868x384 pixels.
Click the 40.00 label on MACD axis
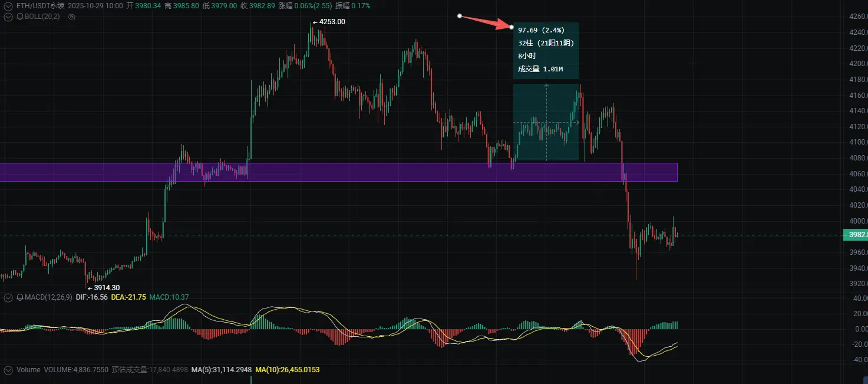pos(860,298)
